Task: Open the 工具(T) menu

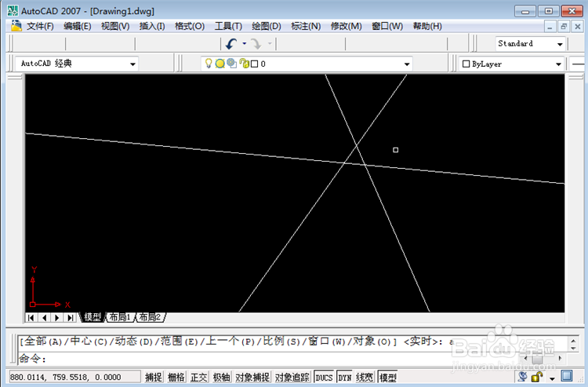Action: click(x=228, y=26)
